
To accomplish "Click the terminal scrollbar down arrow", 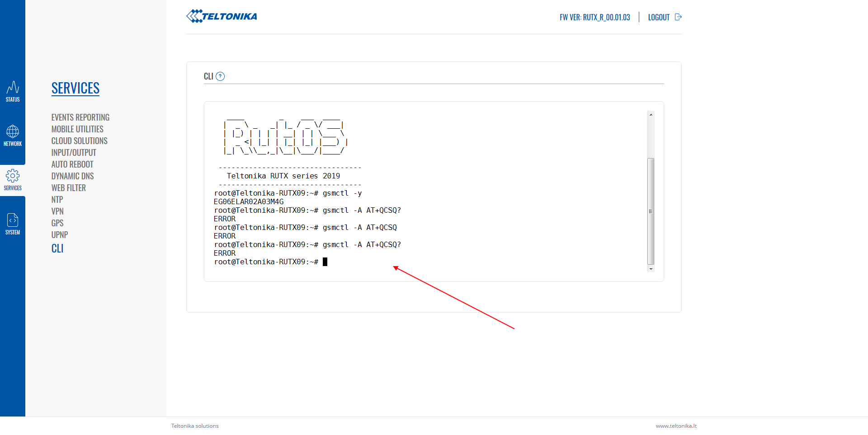I will click(651, 269).
